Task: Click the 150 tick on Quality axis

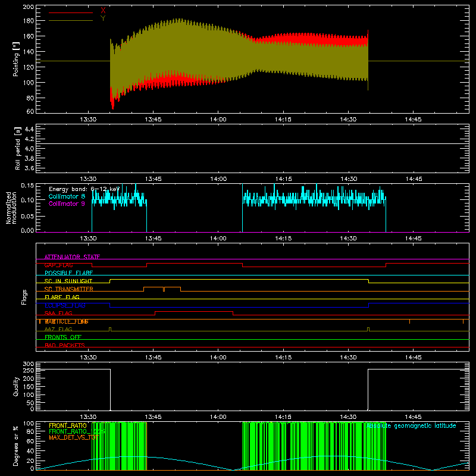Action: pos(29,387)
